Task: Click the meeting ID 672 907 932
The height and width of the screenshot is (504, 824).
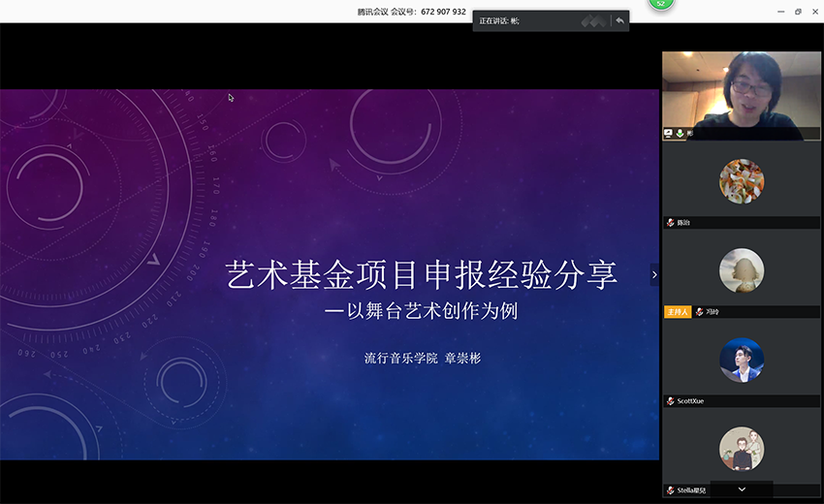Action: pos(443,12)
